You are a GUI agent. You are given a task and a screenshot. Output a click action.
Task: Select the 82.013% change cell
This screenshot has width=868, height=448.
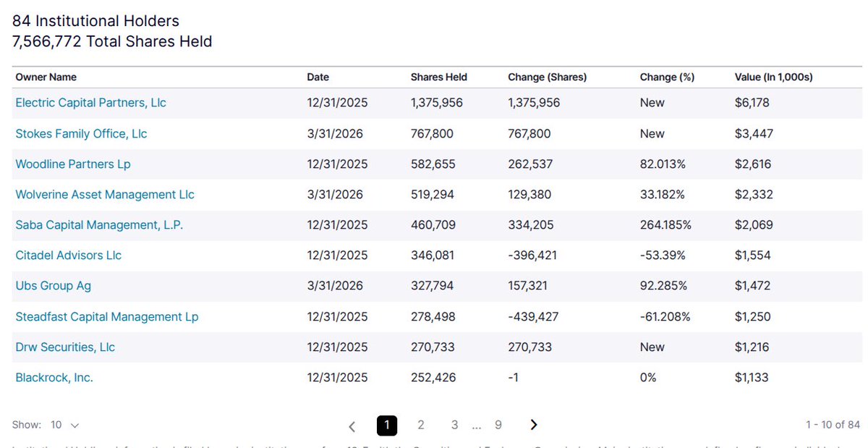click(x=663, y=164)
